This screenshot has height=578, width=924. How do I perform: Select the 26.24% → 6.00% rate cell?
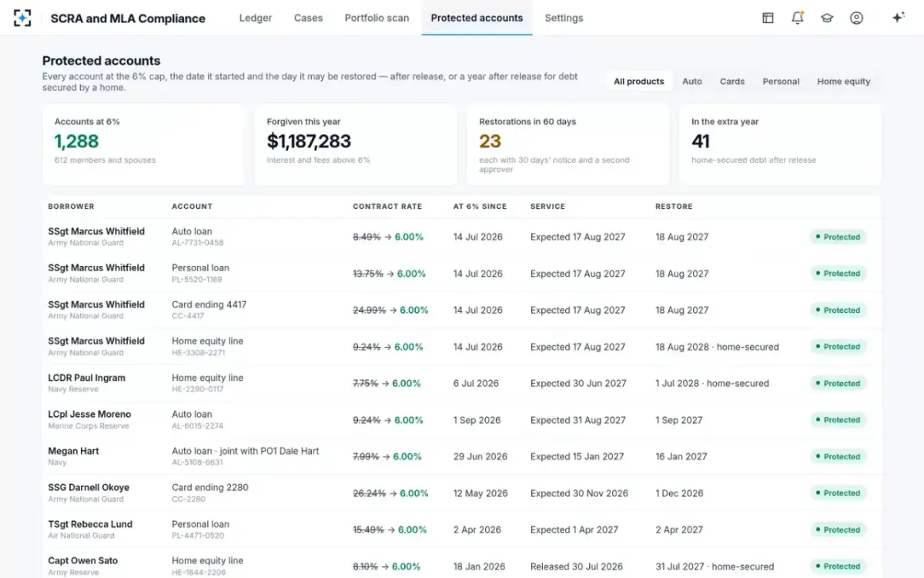pos(390,493)
